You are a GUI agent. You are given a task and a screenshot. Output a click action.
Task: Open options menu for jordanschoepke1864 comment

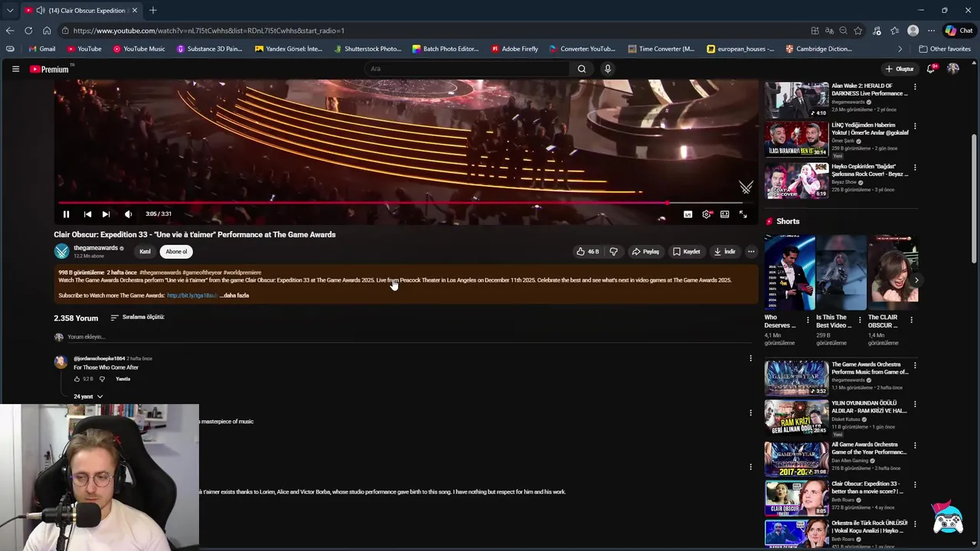(x=750, y=358)
